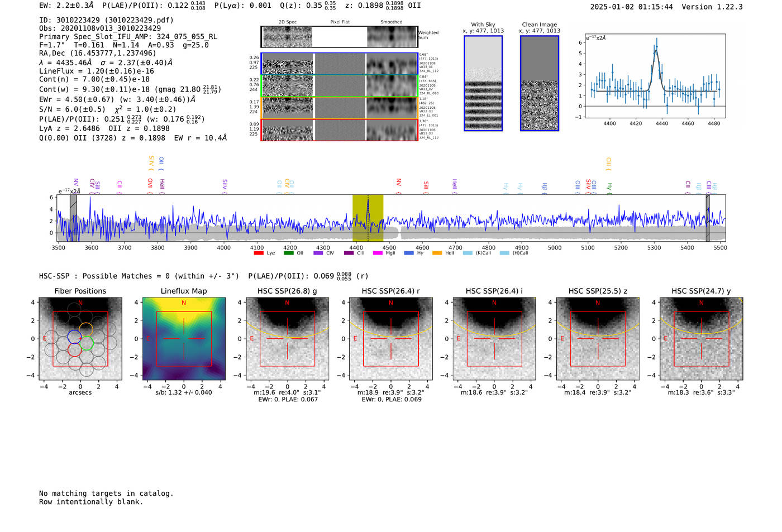Screen dimensions: 782x532
Task: Select the green-bordered 2D spectrum fiber row
Action: [x=339, y=86]
